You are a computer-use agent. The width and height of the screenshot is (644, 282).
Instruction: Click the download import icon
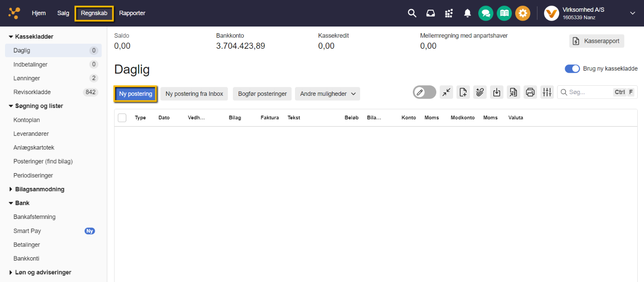[497, 92]
